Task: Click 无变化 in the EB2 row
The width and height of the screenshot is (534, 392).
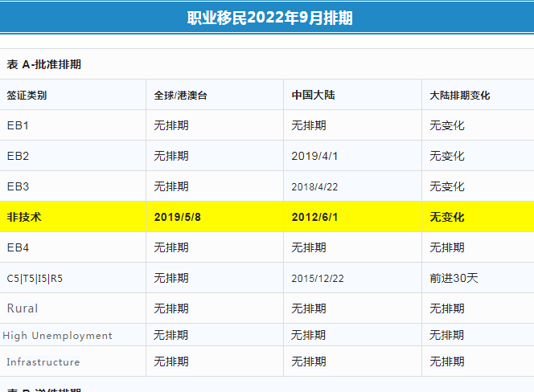Action: pos(447,156)
